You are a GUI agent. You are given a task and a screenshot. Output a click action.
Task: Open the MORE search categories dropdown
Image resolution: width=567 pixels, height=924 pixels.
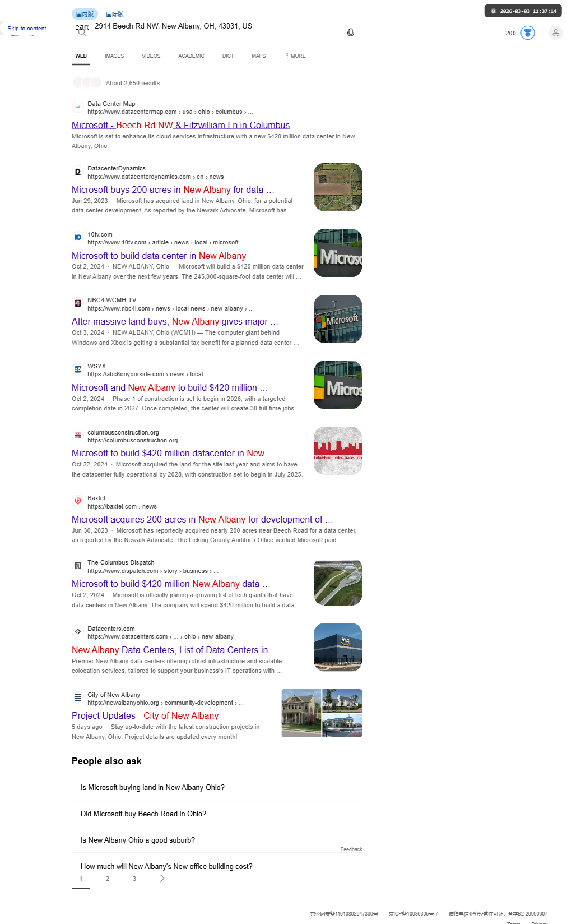(x=295, y=56)
